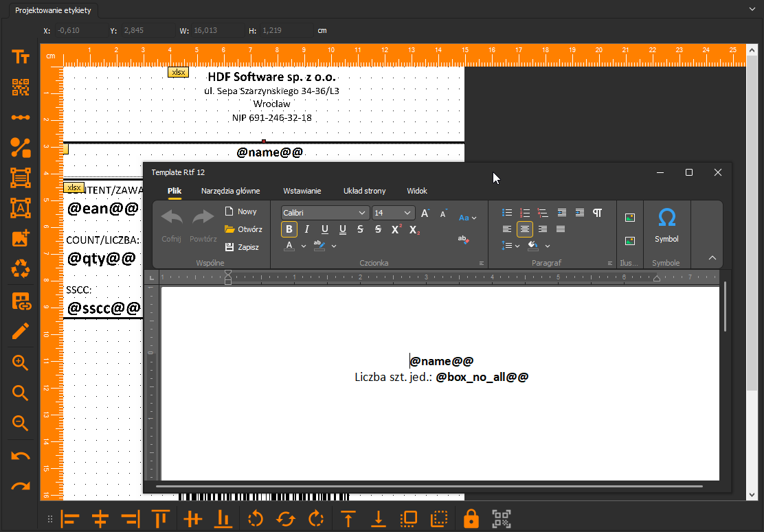Click the font color A swatch
Screen dimensions: 764x532
(x=289, y=246)
